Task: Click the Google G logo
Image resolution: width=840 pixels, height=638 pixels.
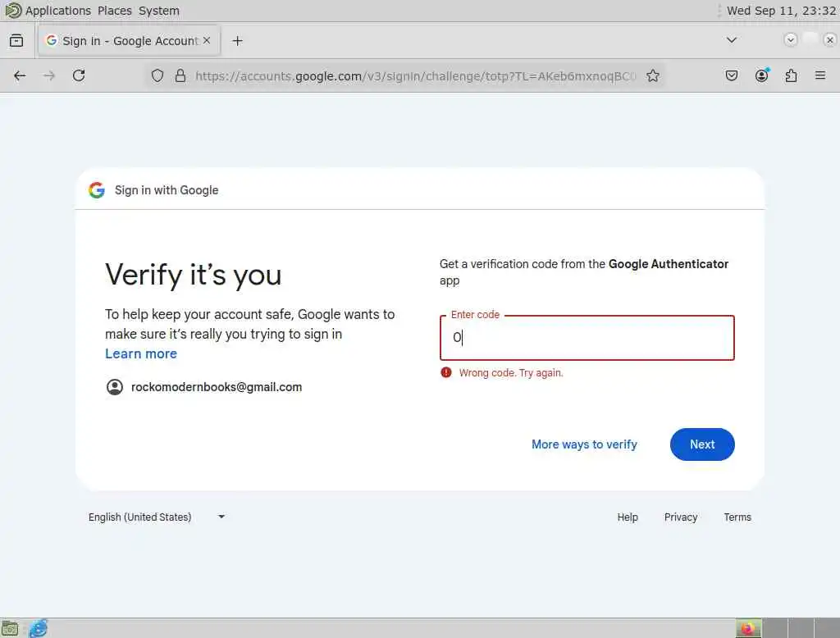Action: click(x=97, y=189)
